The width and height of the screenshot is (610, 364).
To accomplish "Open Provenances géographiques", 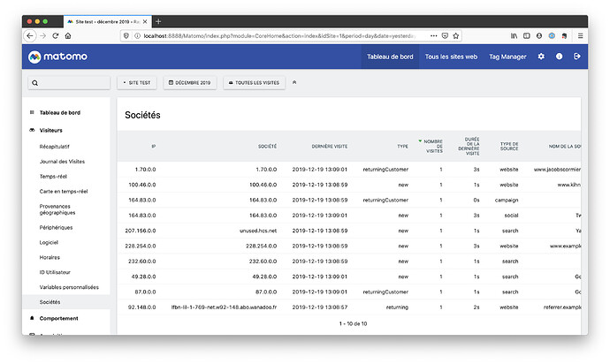I will click(x=57, y=209).
